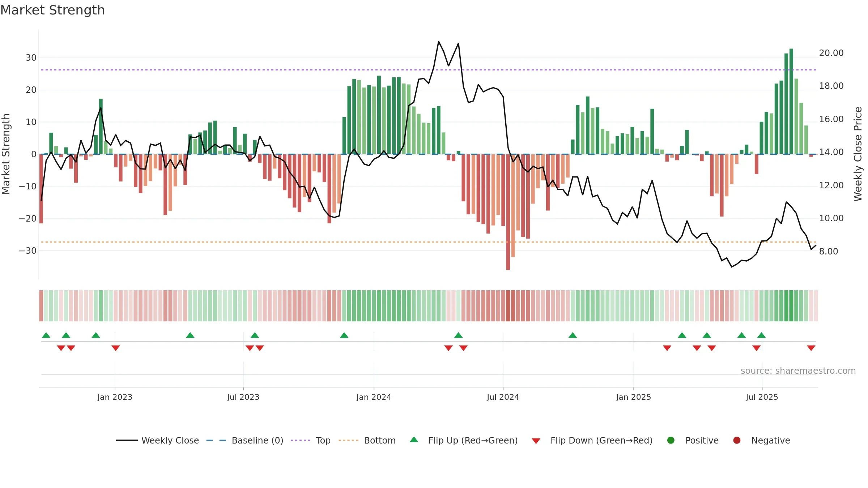Click the Jan 2025 axis label
The image size is (868, 488).
pos(633,397)
